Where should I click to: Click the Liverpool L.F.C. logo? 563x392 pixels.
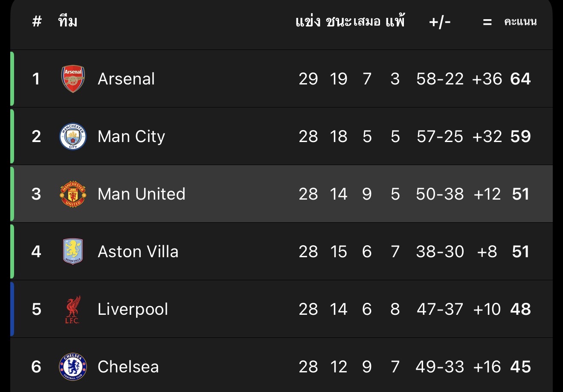pos(73,310)
